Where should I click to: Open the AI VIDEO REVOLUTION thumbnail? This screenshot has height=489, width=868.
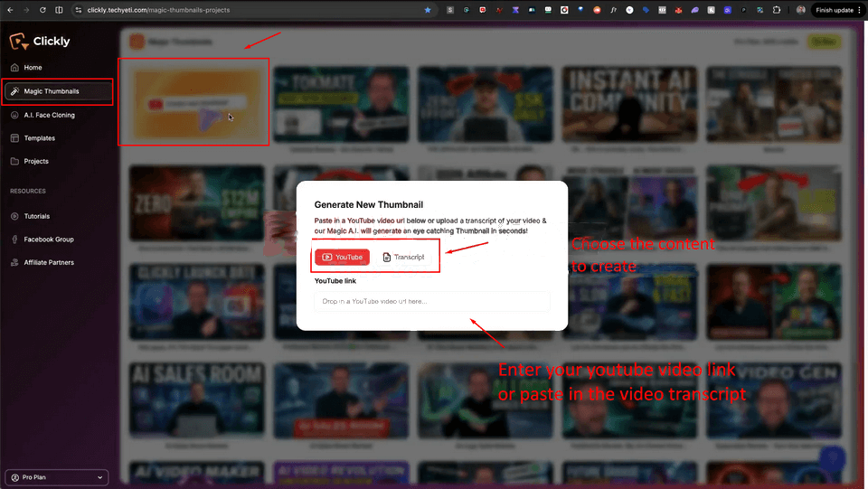tap(341, 473)
